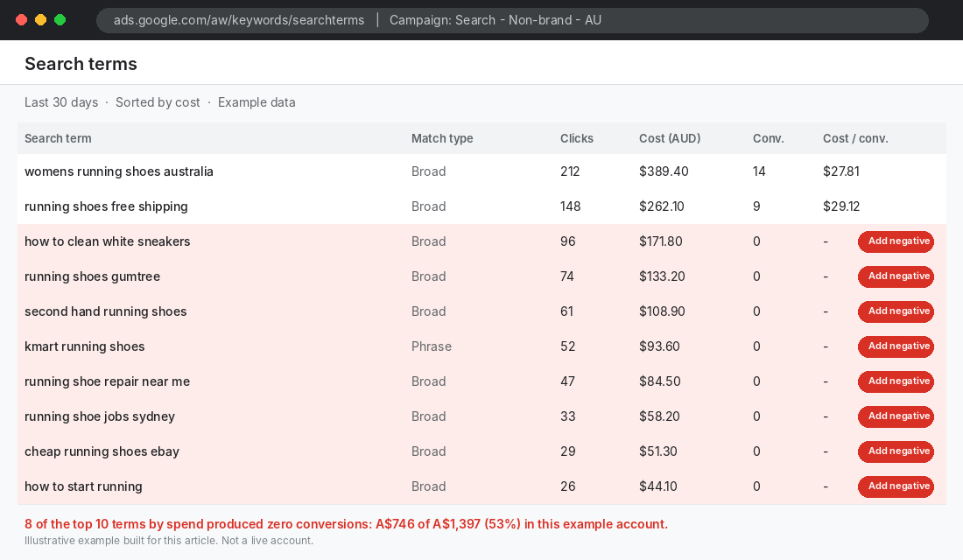Sort by the Cost / conv. column header
The width and height of the screenshot is (963, 560).
pos(855,139)
